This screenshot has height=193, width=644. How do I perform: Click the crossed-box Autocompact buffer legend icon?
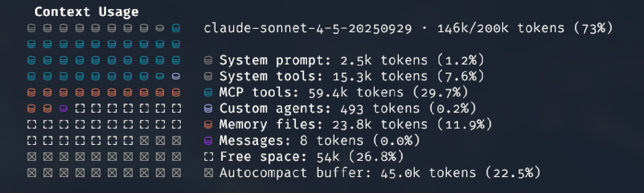(x=208, y=173)
